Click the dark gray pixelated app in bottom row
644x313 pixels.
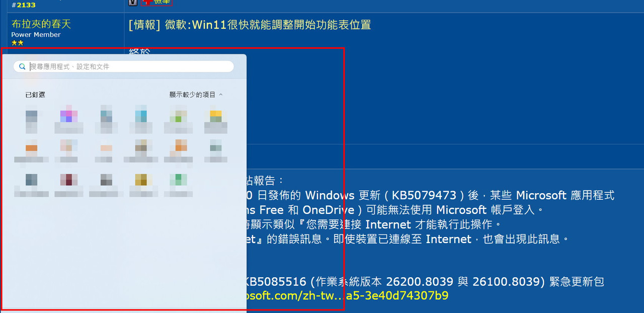coord(106,180)
